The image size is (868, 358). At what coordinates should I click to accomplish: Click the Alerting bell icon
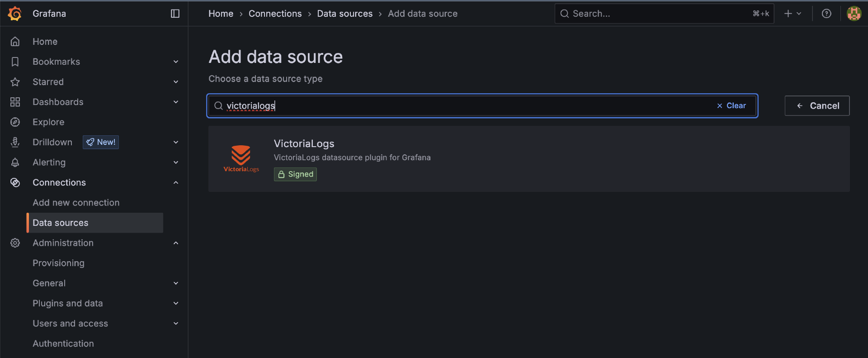tap(15, 162)
